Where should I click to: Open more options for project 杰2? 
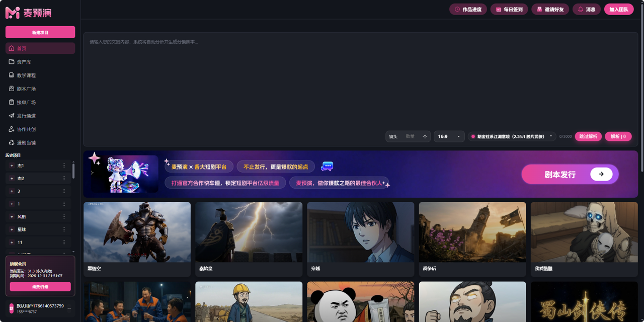64,178
